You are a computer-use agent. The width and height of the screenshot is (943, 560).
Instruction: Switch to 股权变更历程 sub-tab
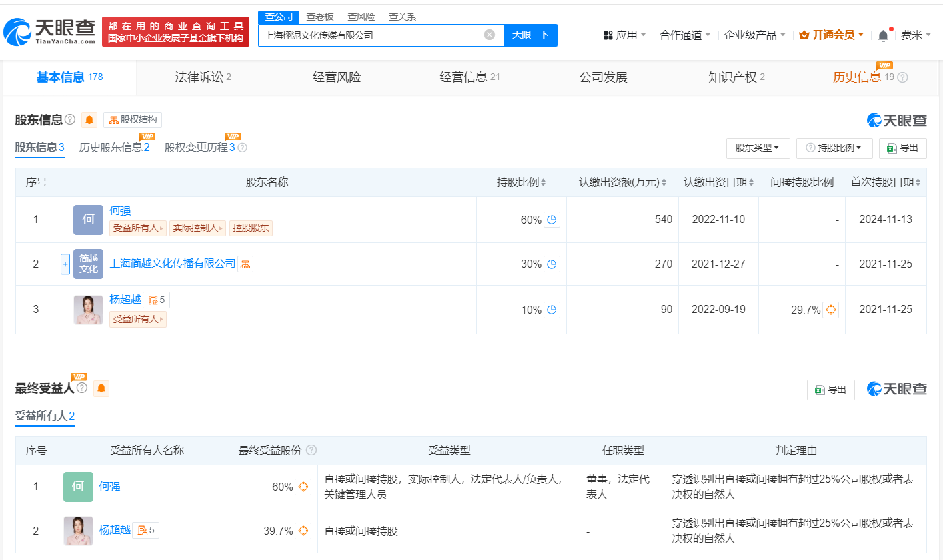coord(199,148)
